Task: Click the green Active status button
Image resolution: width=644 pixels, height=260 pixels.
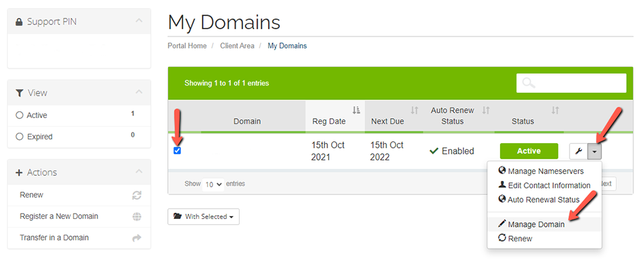Action: [529, 151]
